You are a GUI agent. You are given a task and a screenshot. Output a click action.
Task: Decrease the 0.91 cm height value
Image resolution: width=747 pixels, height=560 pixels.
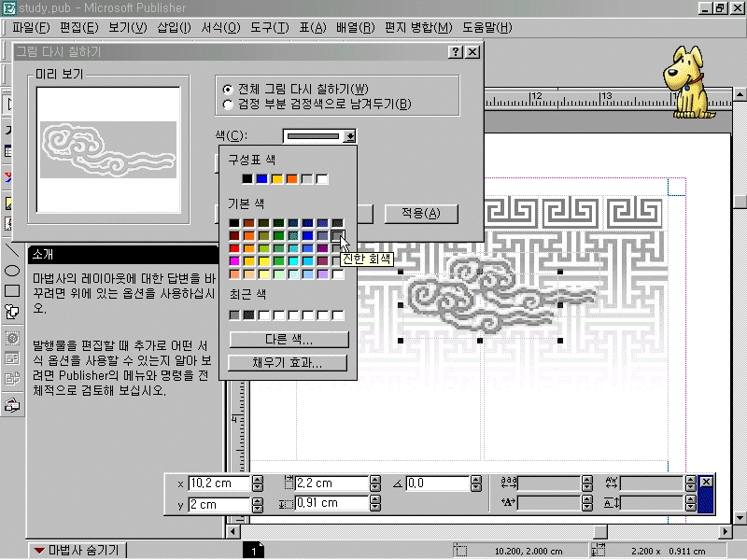375,507
